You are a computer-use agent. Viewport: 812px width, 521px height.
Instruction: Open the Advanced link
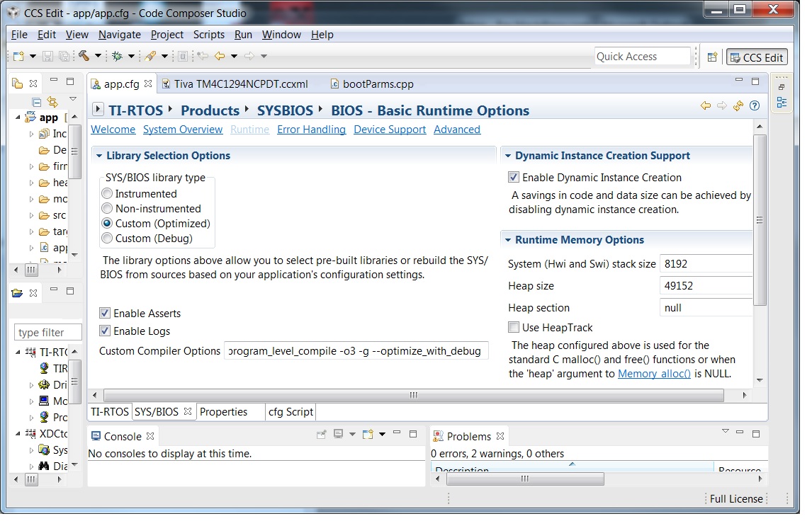[457, 130]
